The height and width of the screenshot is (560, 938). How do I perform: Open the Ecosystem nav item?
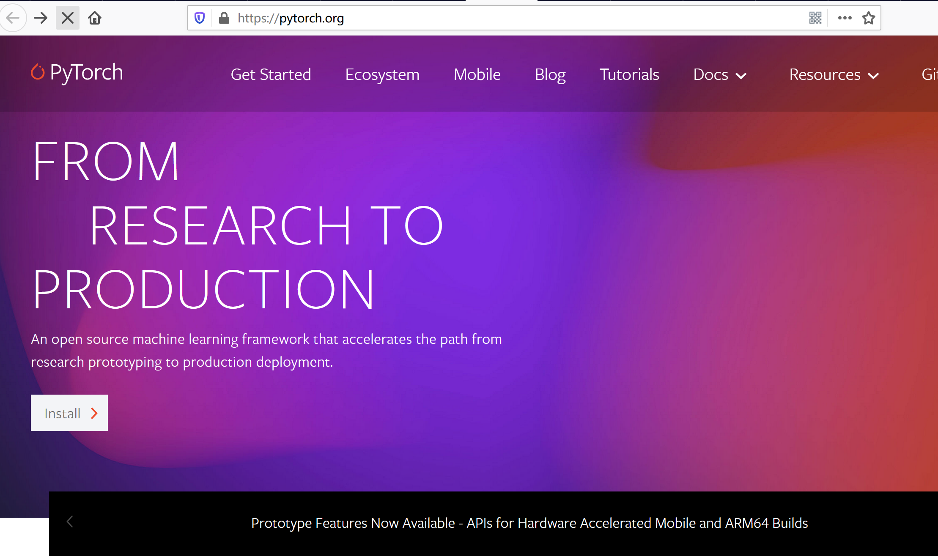382,75
